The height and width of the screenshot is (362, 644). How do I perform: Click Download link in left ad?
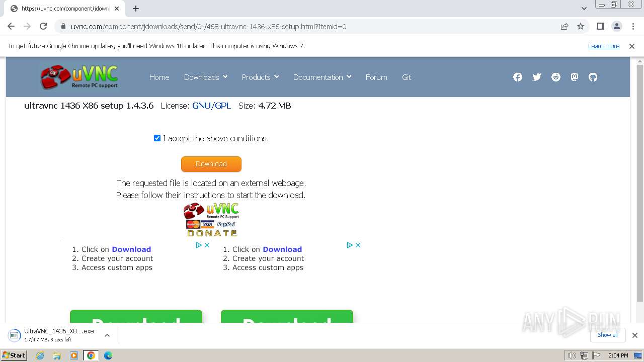(131, 249)
